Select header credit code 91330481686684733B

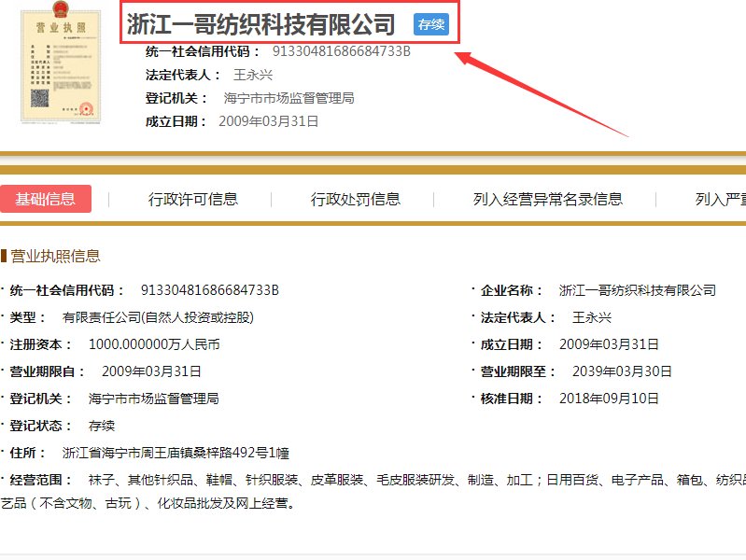pyautogui.click(x=341, y=51)
